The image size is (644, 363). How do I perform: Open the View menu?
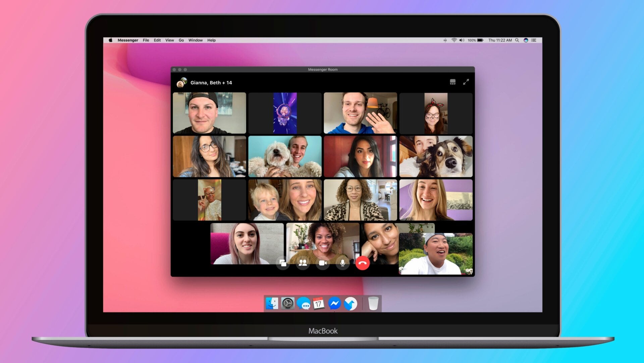click(x=169, y=40)
